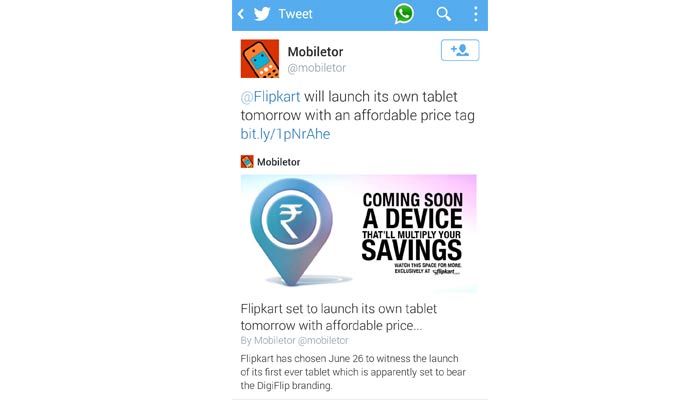This screenshot has height=400, width=700.
Task: Open the @Flipkart mention link
Action: [271, 96]
